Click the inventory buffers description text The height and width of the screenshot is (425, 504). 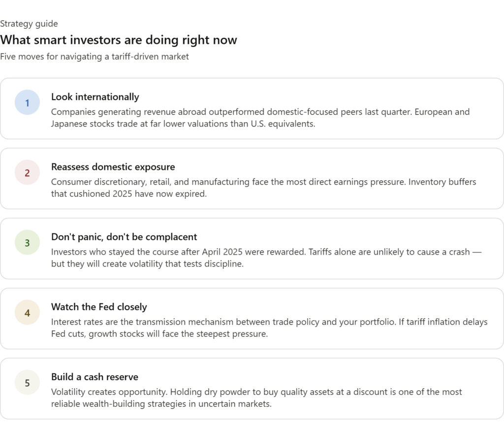click(x=263, y=188)
